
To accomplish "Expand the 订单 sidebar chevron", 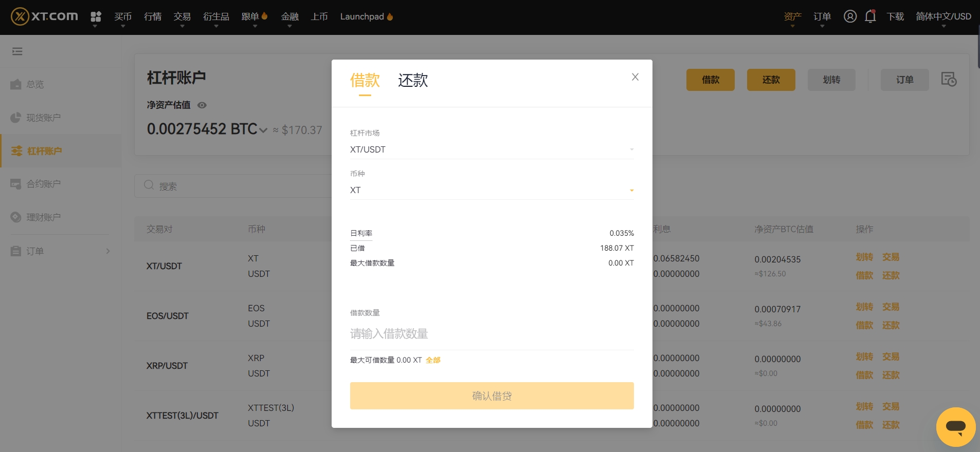I will pos(108,251).
